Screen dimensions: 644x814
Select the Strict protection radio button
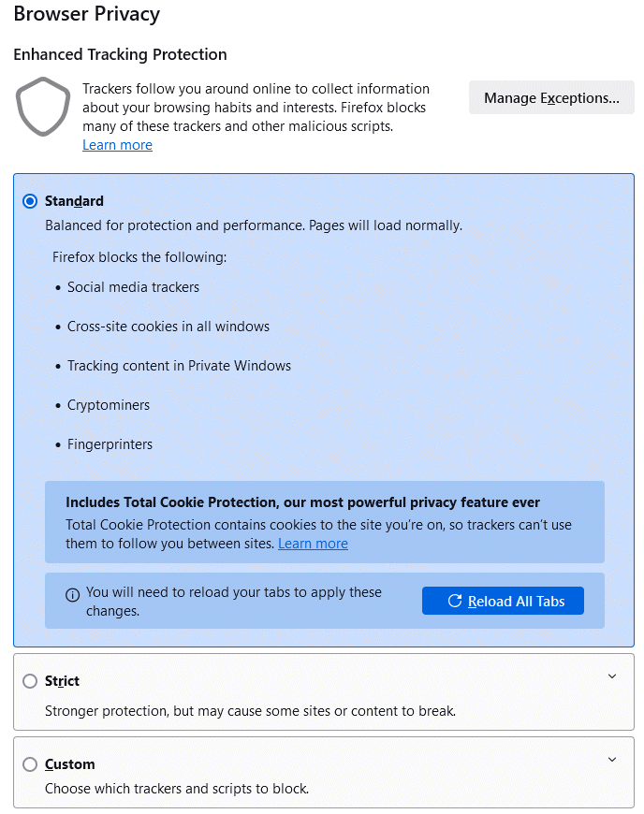tap(30, 681)
